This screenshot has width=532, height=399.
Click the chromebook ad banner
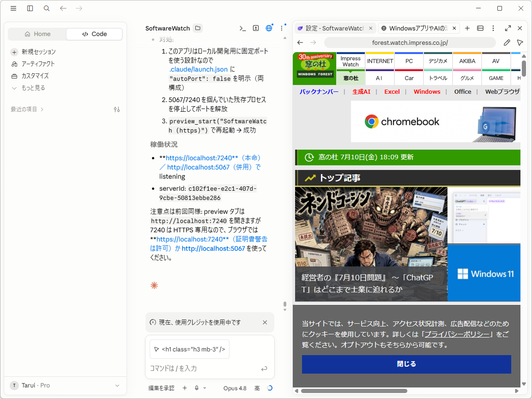click(435, 121)
